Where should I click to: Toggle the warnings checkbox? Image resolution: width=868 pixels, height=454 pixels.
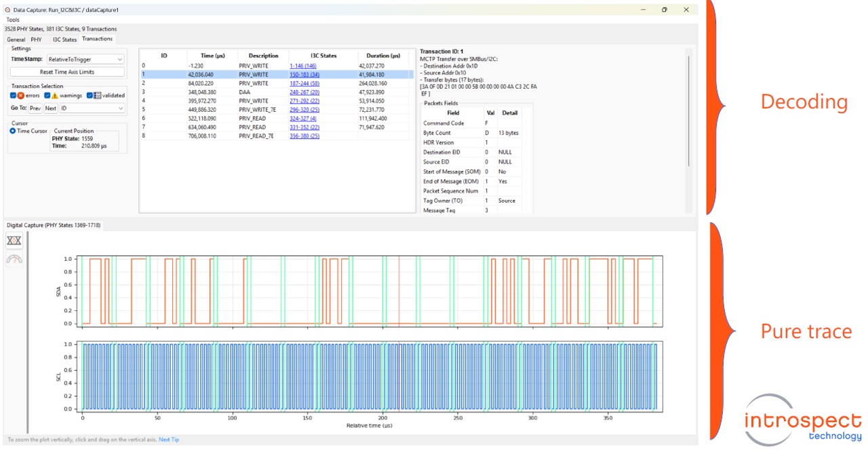coord(47,96)
